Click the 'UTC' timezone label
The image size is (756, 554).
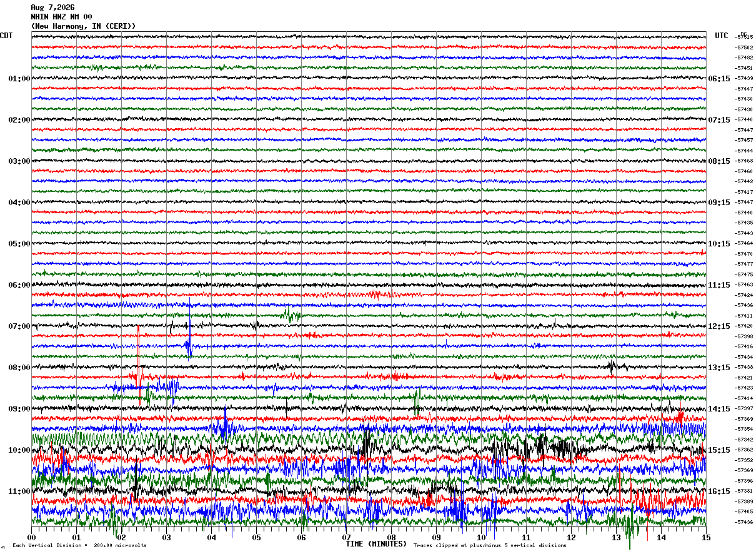[722, 36]
